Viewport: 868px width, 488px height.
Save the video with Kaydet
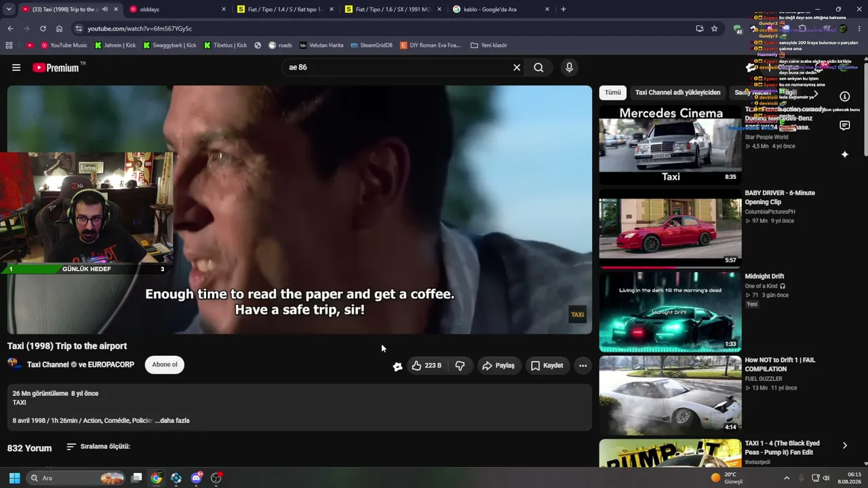(x=547, y=365)
